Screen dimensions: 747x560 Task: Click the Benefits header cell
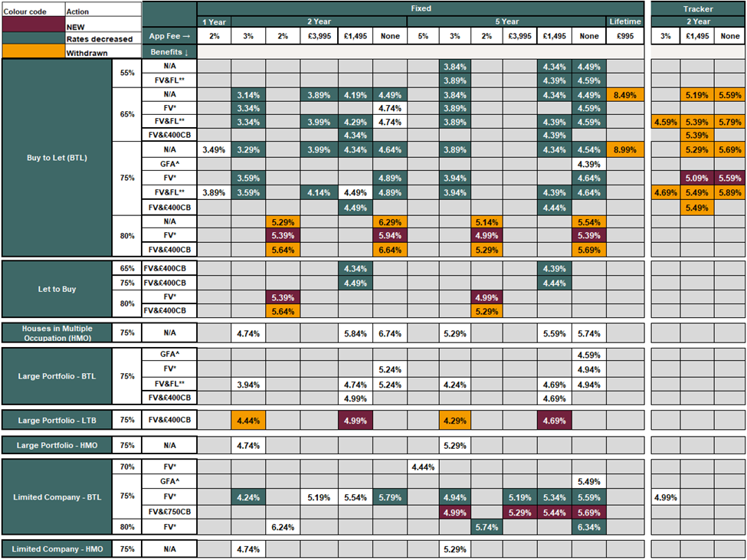(169, 51)
